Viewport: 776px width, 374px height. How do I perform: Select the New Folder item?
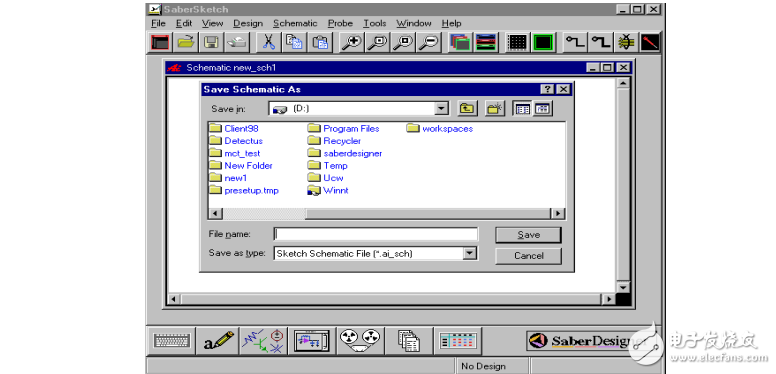click(241, 166)
